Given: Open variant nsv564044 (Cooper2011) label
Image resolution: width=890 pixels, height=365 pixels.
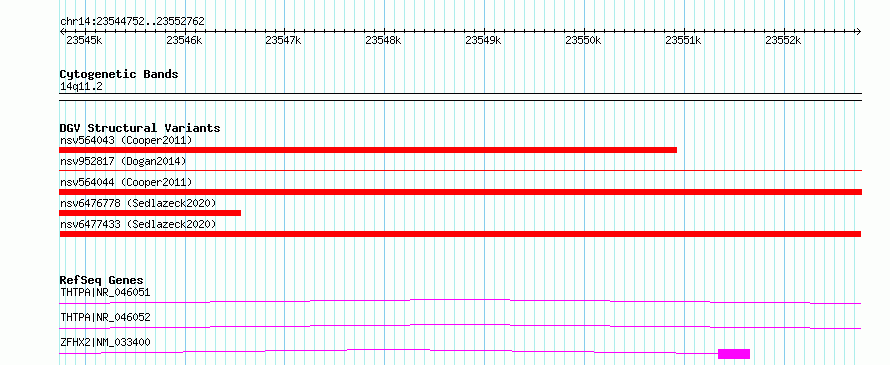Looking at the screenshot, I should [126, 182].
